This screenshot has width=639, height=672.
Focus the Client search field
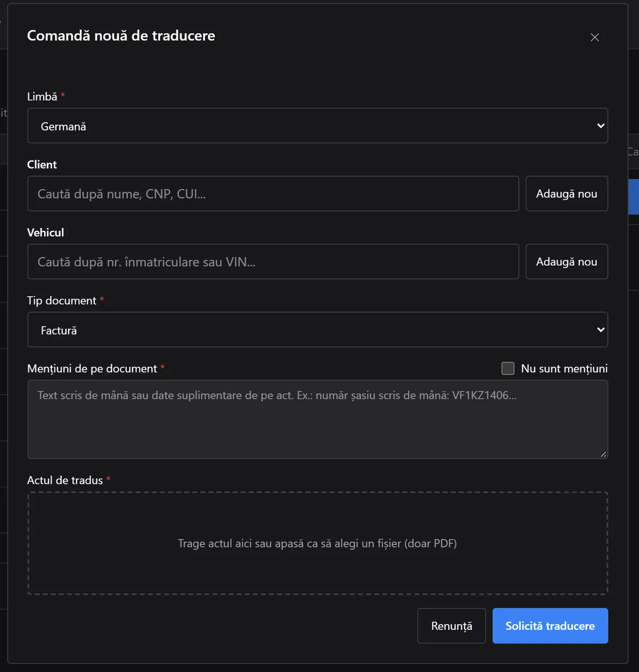pos(273,193)
